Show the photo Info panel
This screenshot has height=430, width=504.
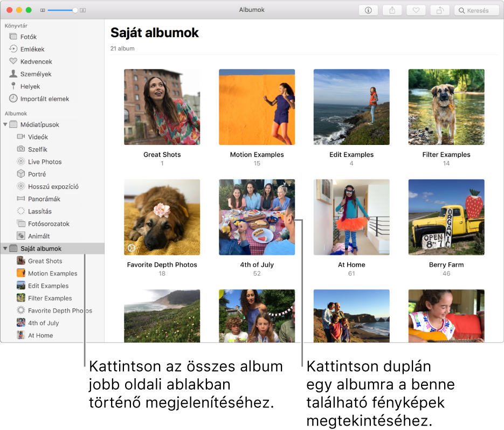[x=368, y=10]
